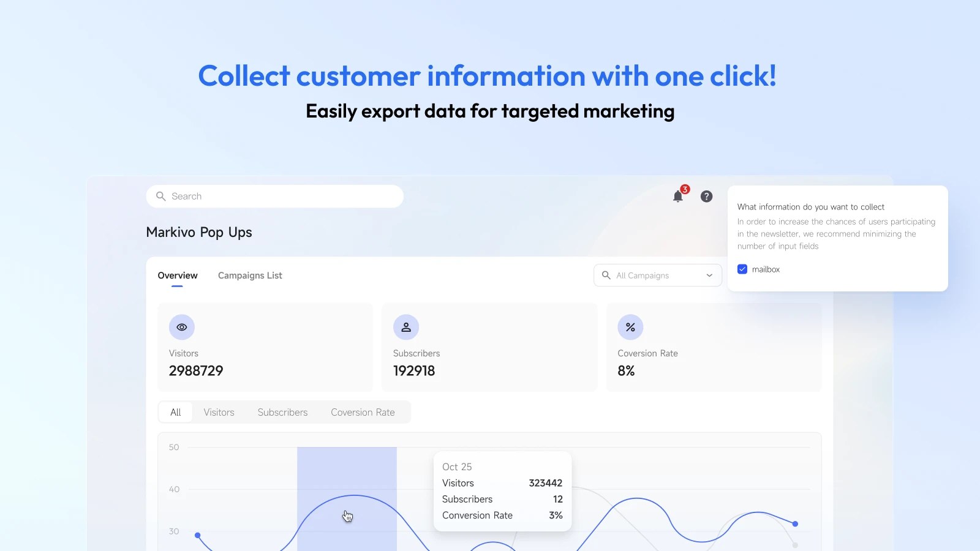The image size is (980, 551).
Task: Expand the All Campaigns dropdown arrow
Action: click(709, 275)
